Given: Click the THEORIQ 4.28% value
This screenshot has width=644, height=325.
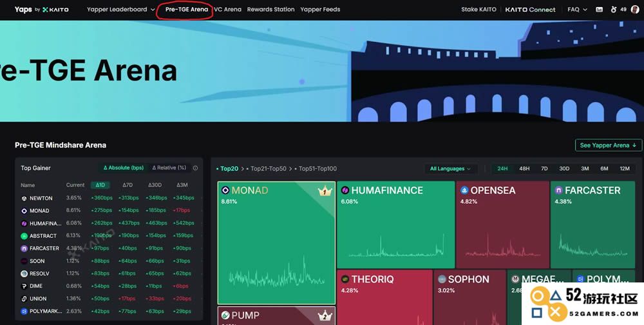Looking at the screenshot, I should [x=350, y=290].
